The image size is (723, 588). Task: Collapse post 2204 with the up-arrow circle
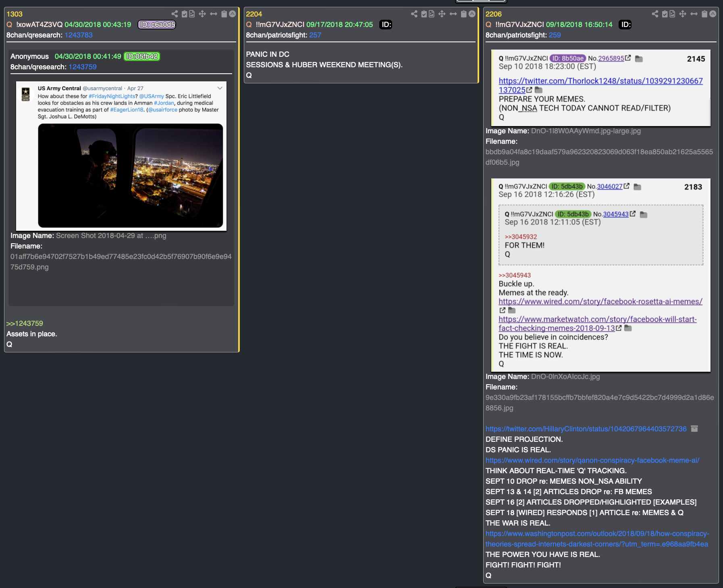(x=472, y=14)
